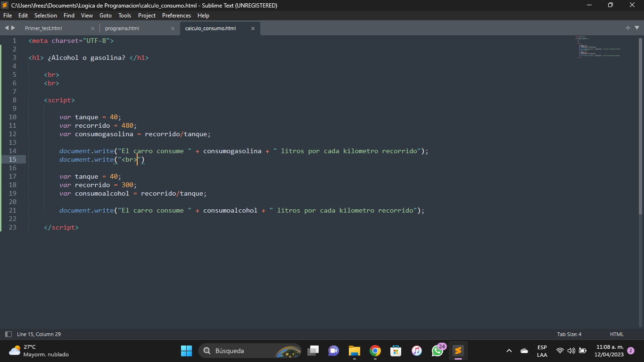
Task: Switch to programa.html tab
Action: [x=122, y=28]
